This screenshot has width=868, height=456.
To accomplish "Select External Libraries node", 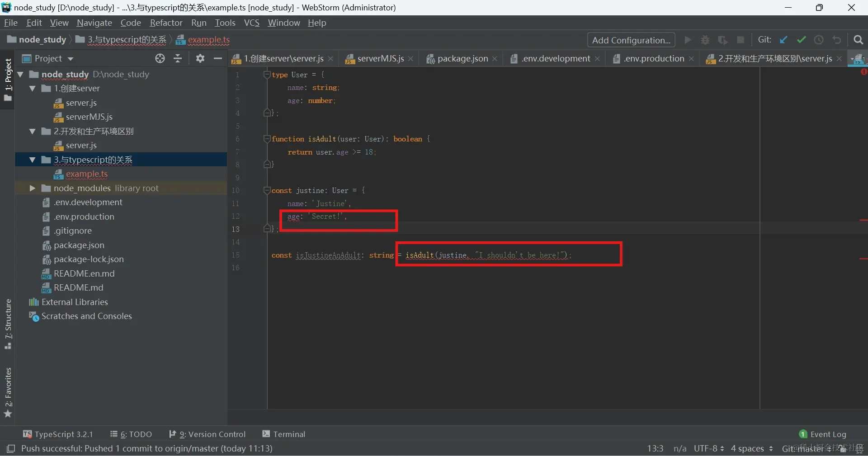I will [75, 302].
